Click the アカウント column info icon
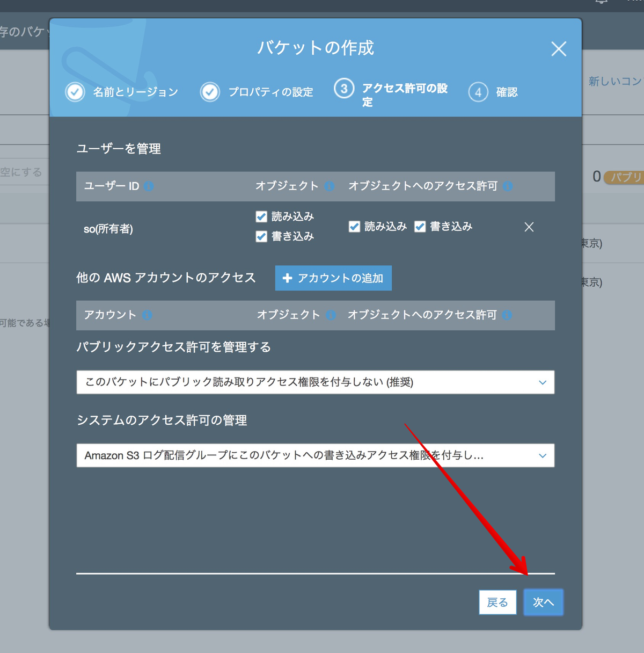Screen dimensions: 644x653 (147, 315)
